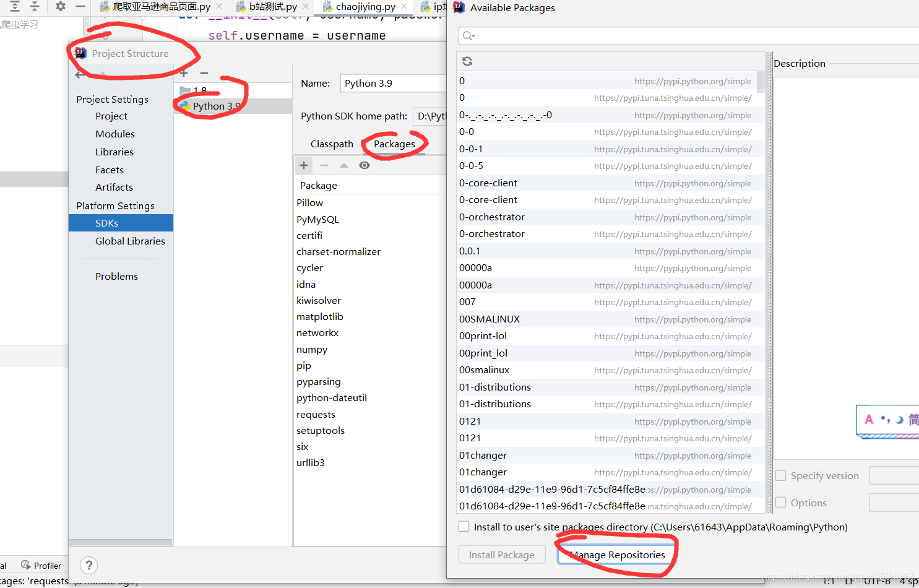Image resolution: width=919 pixels, height=588 pixels.
Task: Click the hide panel minus icon beside the gear
Action: click(80, 6)
